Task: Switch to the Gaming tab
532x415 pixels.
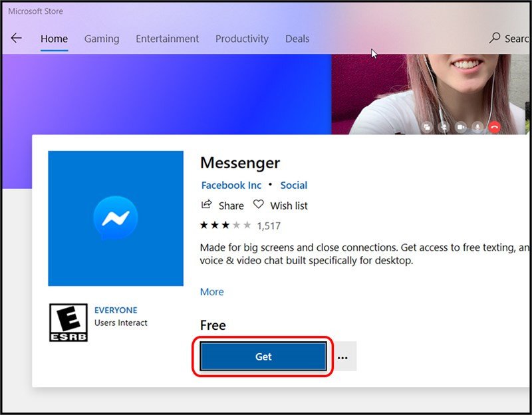Action: pyautogui.click(x=101, y=39)
